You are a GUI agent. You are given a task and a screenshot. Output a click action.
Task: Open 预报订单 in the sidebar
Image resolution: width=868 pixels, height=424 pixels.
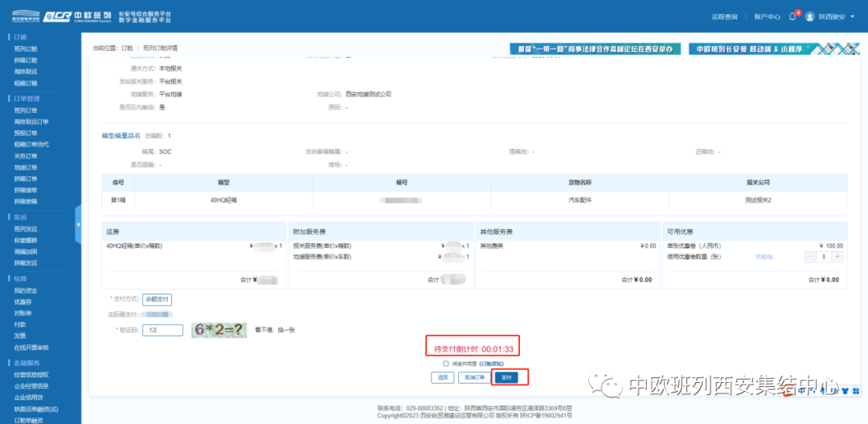coord(26,133)
